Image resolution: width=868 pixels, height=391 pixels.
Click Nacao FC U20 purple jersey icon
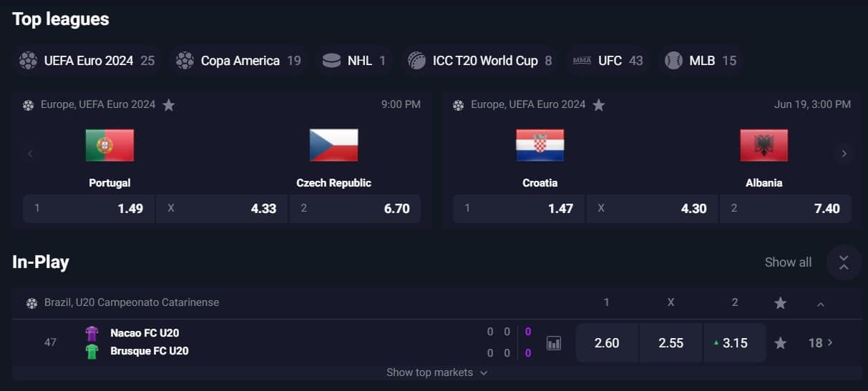[x=92, y=333]
